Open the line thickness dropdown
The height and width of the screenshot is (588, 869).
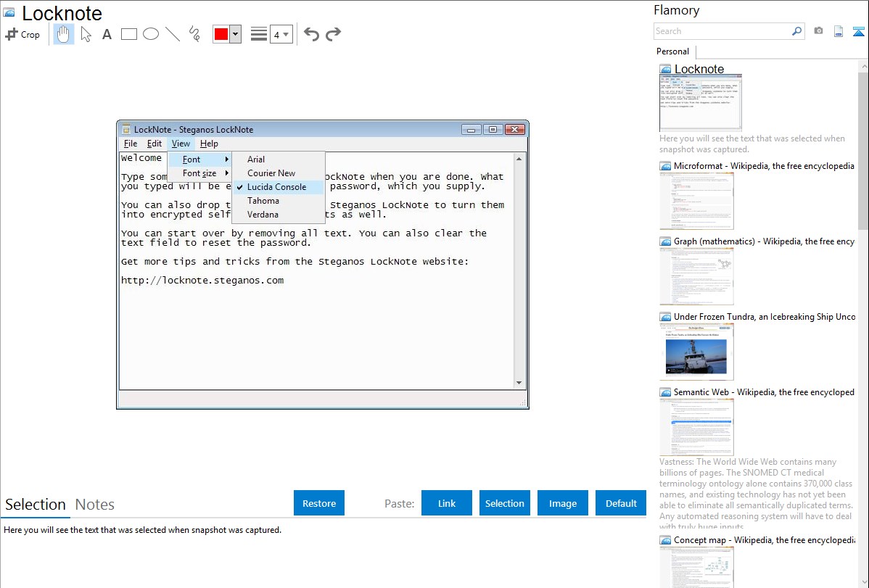pos(281,34)
